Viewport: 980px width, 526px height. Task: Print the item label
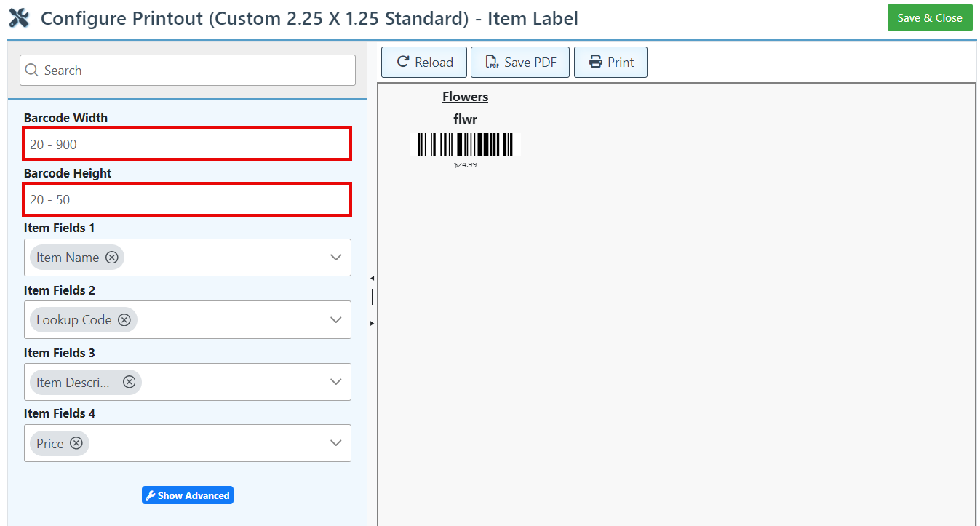point(611,63)
